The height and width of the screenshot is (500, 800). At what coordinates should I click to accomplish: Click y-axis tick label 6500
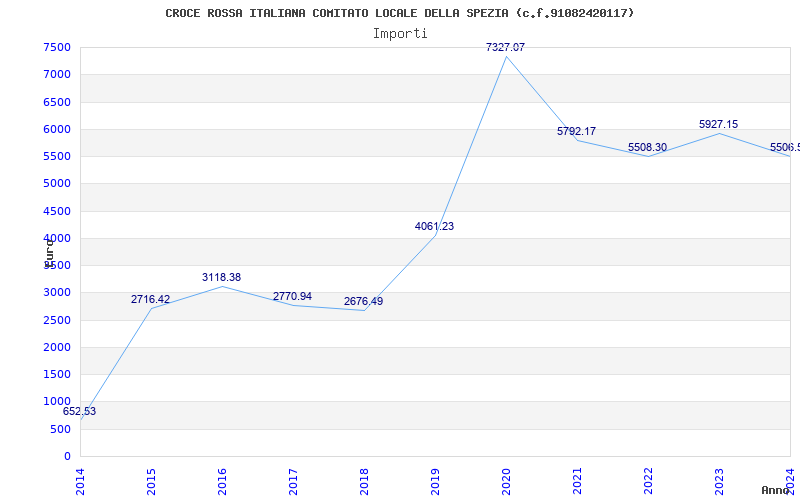57,102
